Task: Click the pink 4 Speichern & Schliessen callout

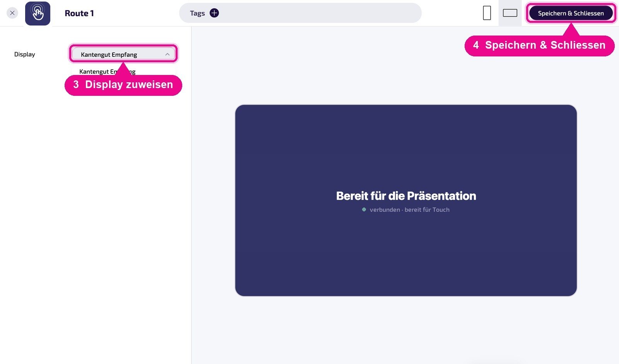Action: (x=539, y=46)
